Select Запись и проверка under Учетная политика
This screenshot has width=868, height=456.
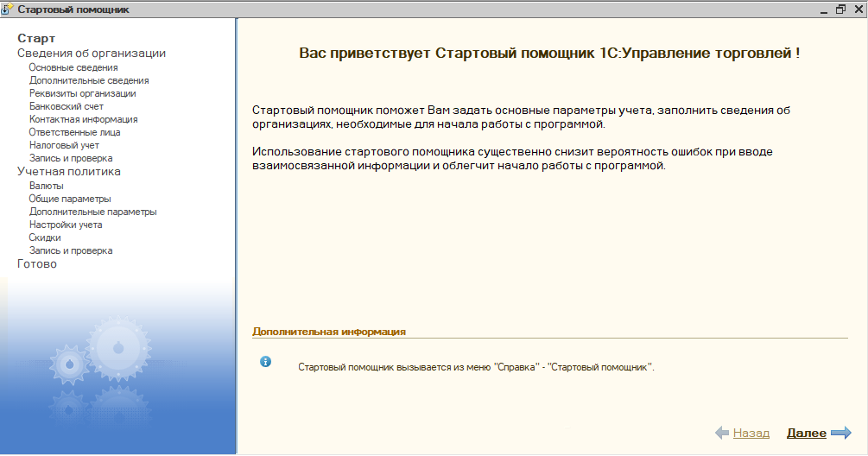coord(70,250)
